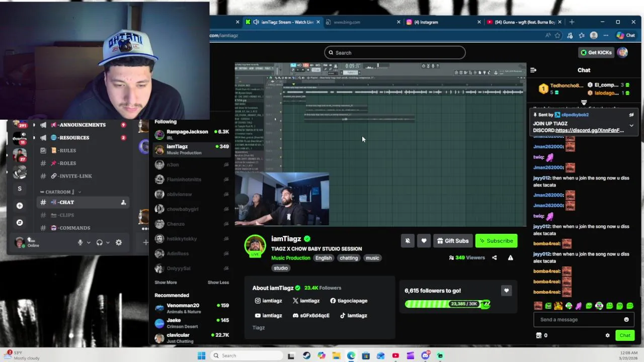Select the English language tag

324,258
